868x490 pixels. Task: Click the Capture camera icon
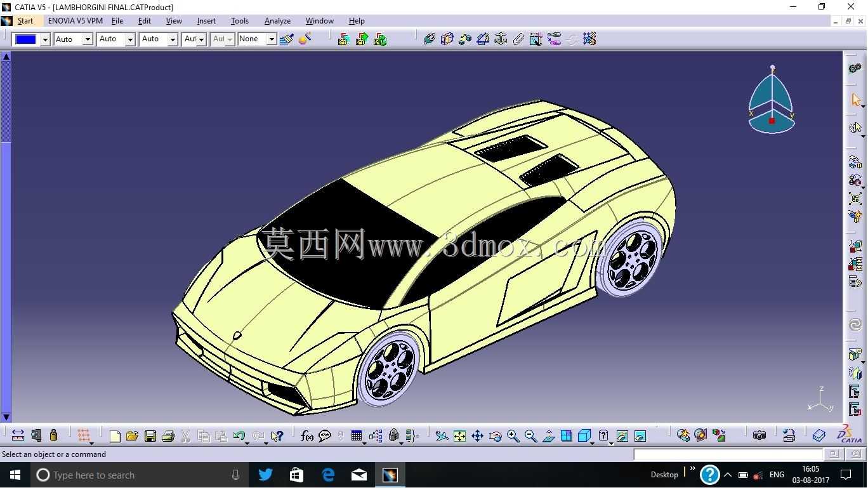pyautogui.click(x=759, y=435)
